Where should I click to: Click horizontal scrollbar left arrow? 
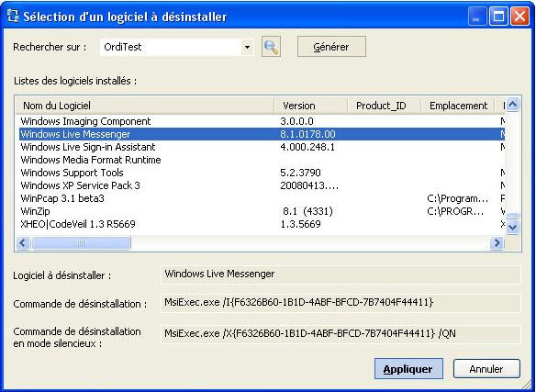pyautogui.click(x=23, y=243)
